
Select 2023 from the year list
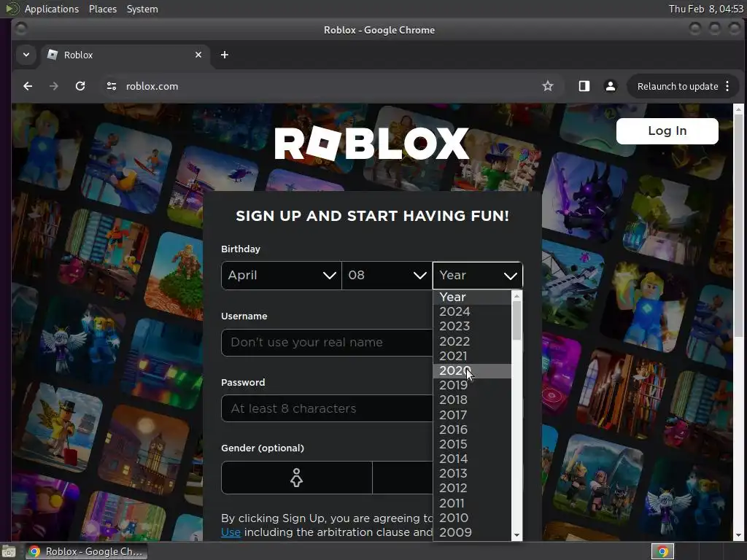pos(472,326)
